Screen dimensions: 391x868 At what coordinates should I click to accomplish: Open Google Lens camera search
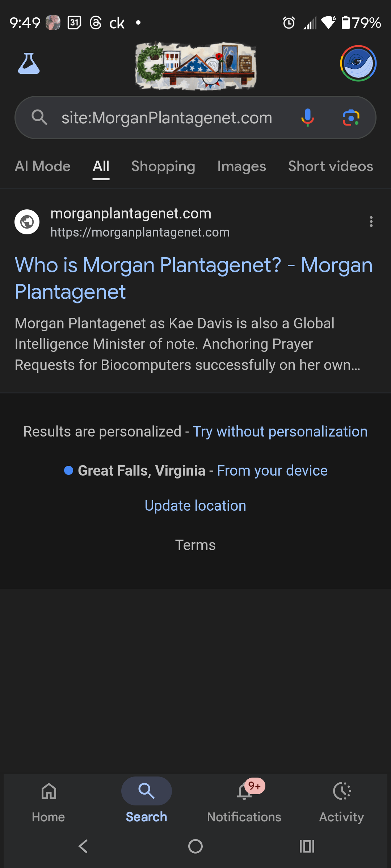(x=351, y=118)
